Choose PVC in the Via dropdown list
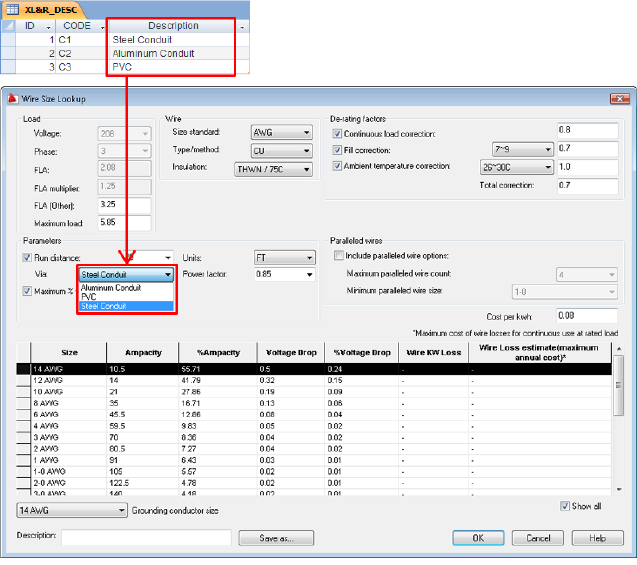 pyautogui.click(x=89, y=297)
